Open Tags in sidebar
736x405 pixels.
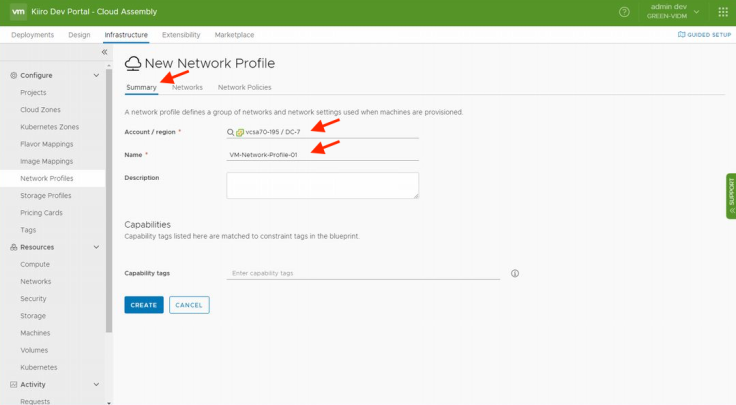pos(28,230)
